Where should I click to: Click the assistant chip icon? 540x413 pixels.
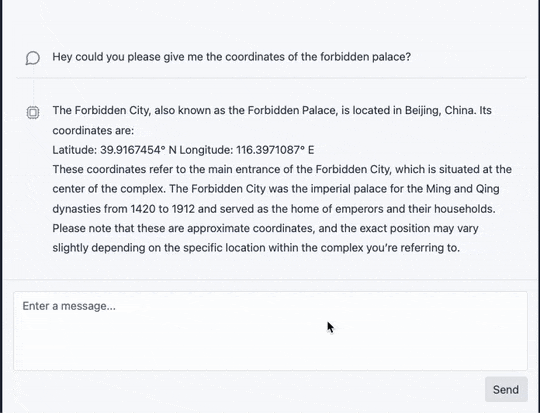coord(33,112)
